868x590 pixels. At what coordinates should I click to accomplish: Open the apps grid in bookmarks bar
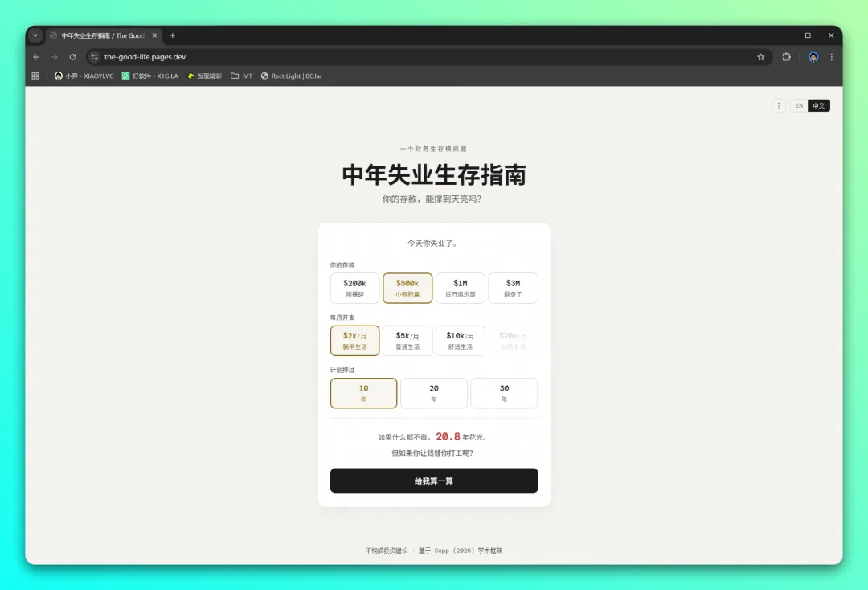pyautogui.click(x=35, y=76)
